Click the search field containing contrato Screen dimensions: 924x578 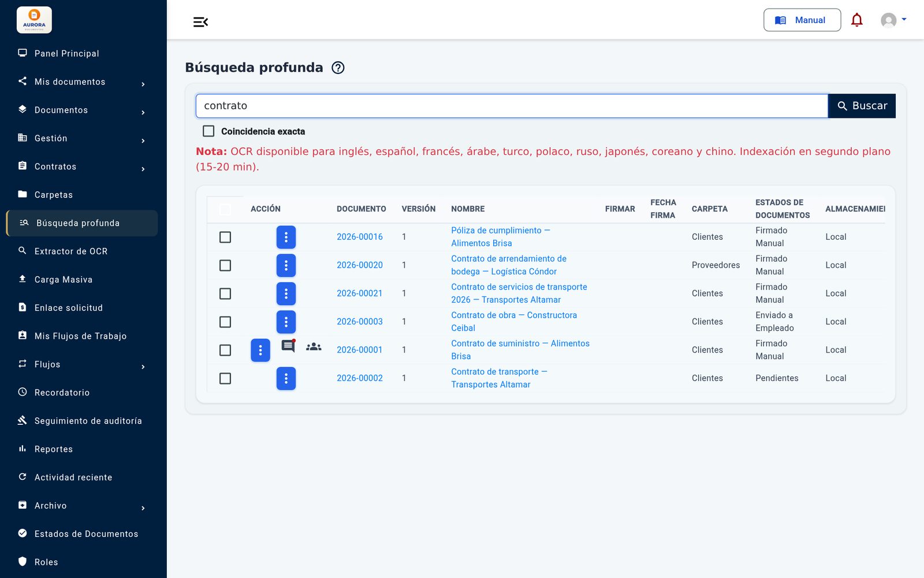pyautogui.click(x=512, y=106)
